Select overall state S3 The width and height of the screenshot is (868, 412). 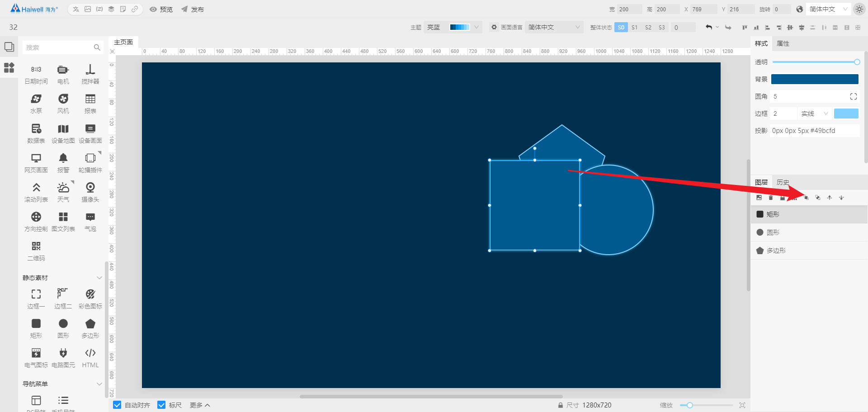pos(662,28)
